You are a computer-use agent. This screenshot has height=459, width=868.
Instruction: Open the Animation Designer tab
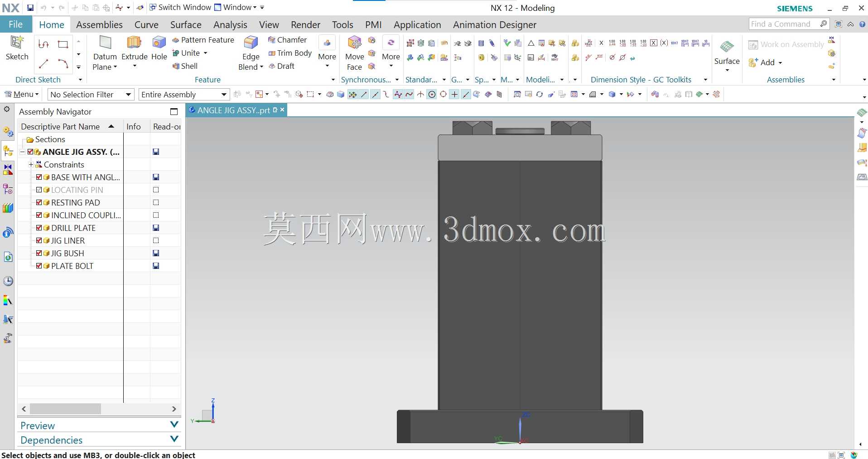point(495,24)
